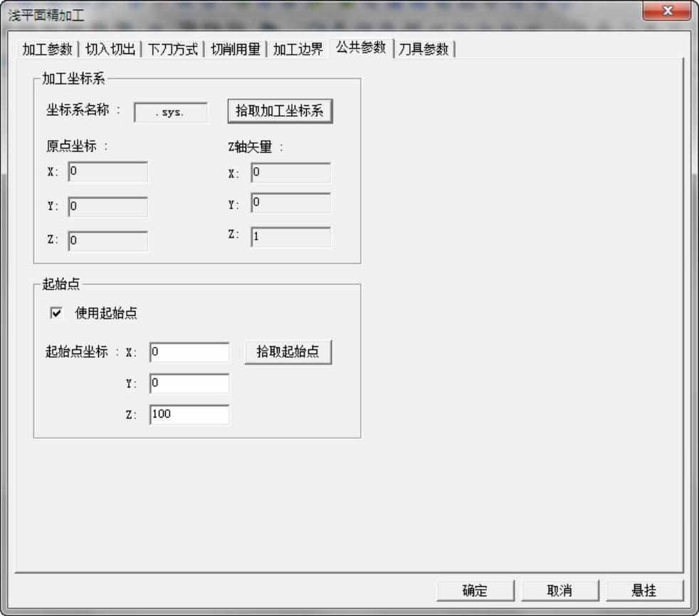
Task: Click the 悬挂 button
Action: point(644,590)
